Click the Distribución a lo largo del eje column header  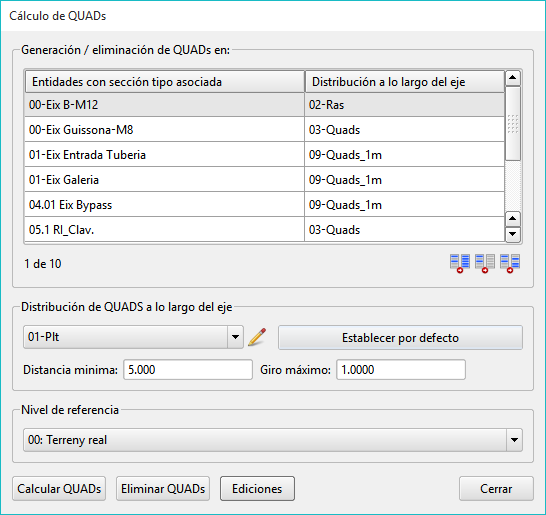pos(405,82)
